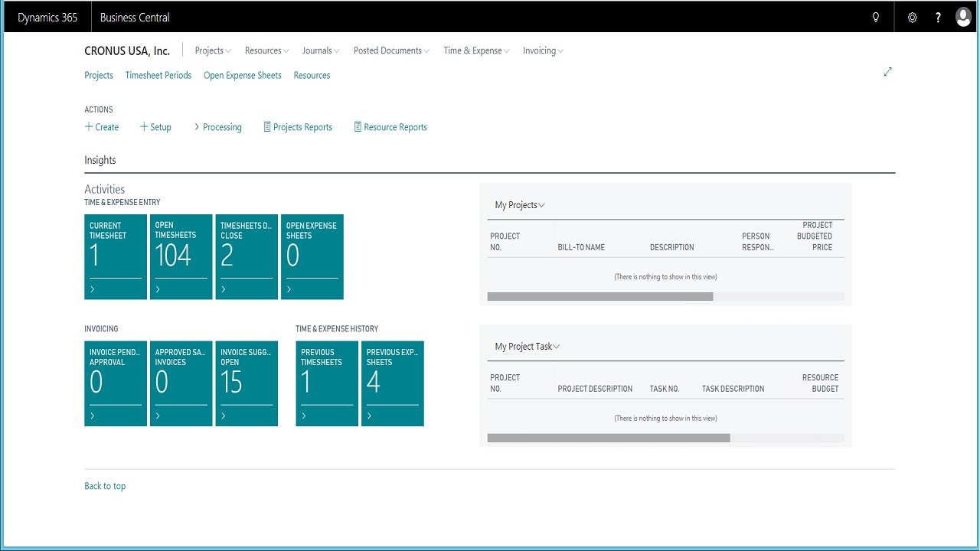This screenshot has height=551, width=980.
Task: Click the My Project Task horizontal scrollbar
Action: [609, 438]
